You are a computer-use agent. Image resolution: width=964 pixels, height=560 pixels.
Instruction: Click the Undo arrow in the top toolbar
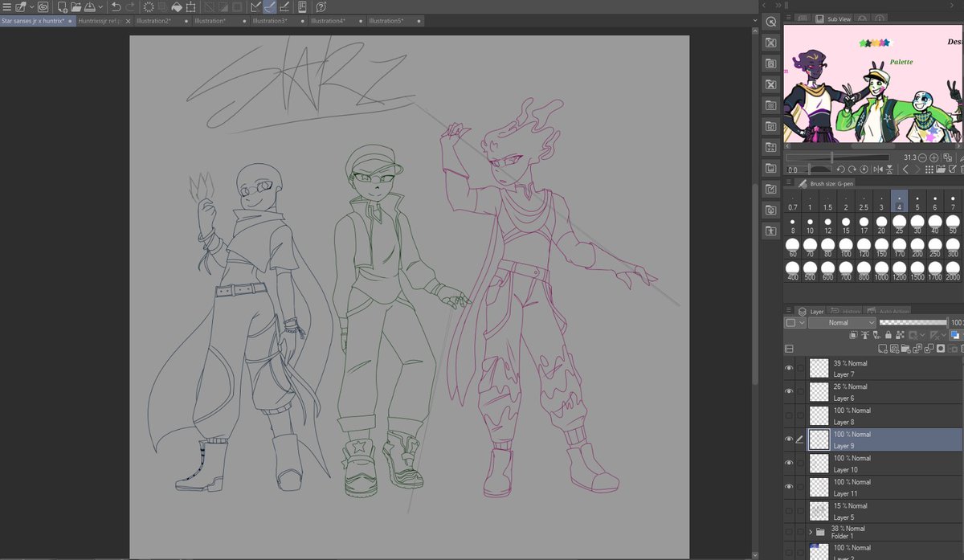pos(116,6)
